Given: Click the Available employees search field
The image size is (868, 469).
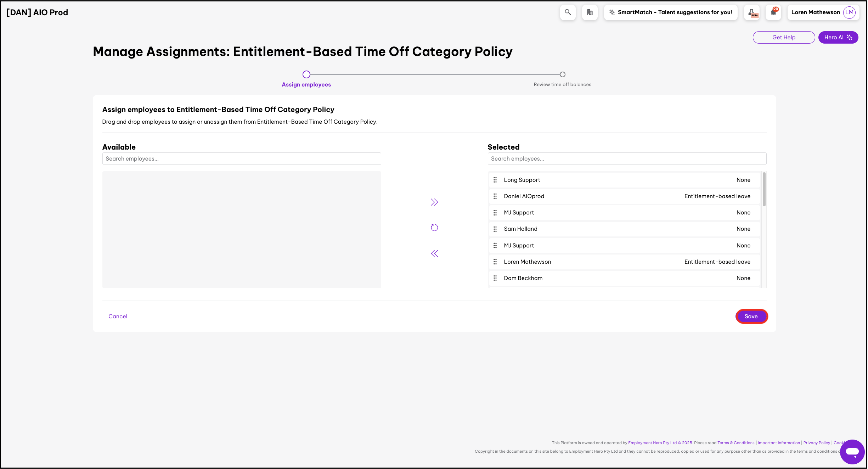Looking at the screenshot, I should click(242, 159).
